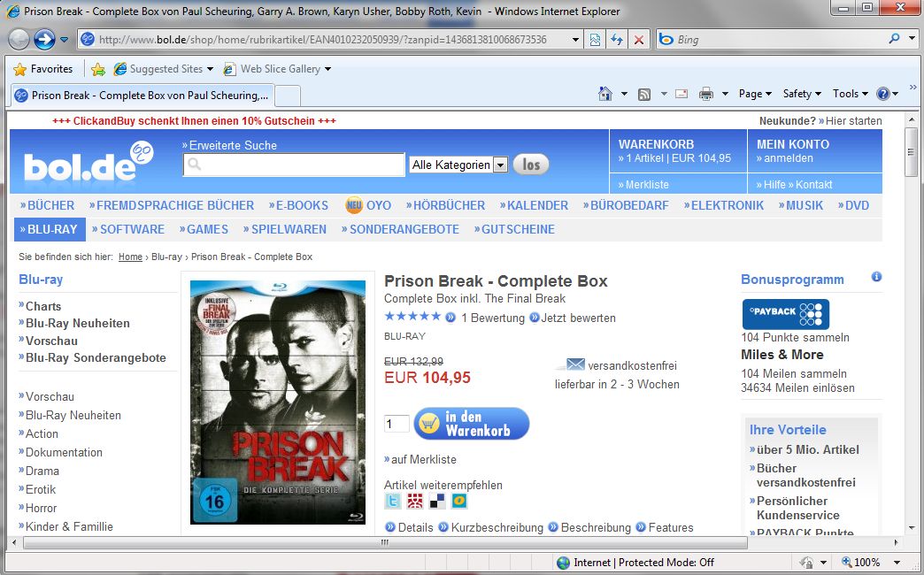Open the Bonusprogramm info icon

tap(876, 276)
